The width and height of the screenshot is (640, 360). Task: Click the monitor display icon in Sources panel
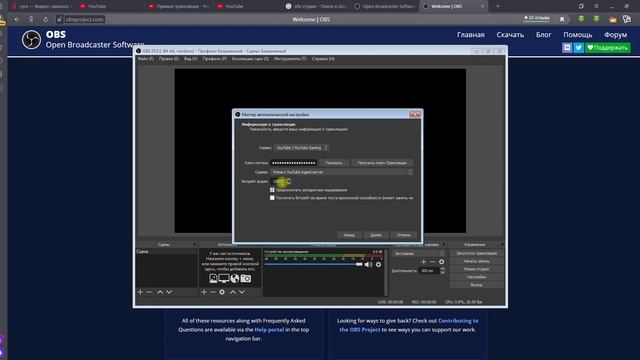tap(224, 278)
